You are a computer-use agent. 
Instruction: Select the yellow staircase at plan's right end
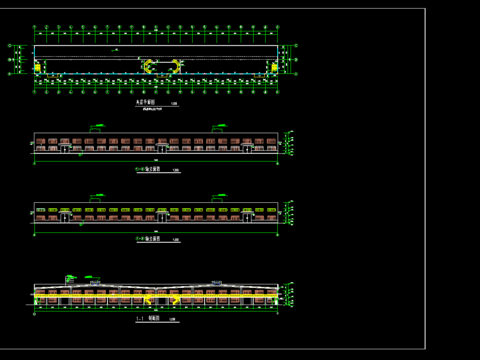pos(274,68)
